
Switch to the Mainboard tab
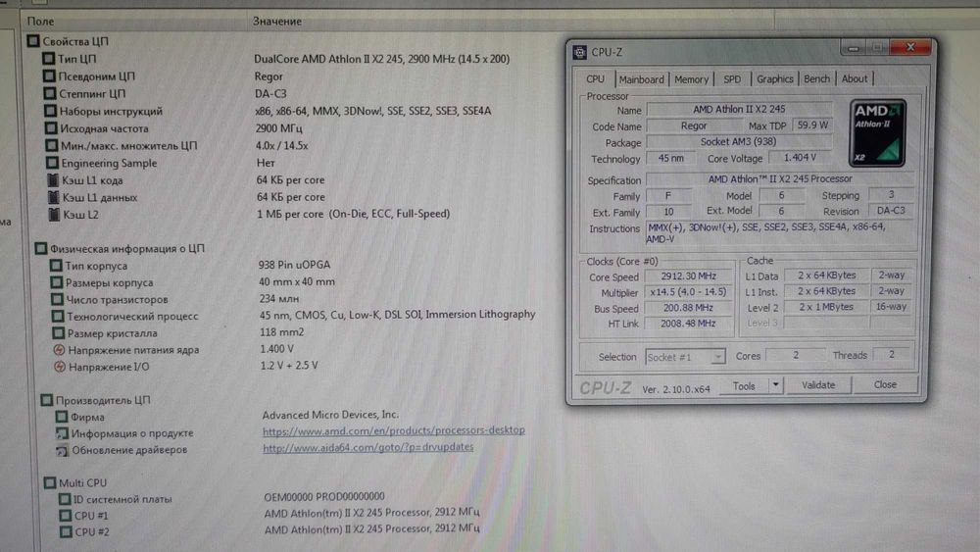(641, 79)
